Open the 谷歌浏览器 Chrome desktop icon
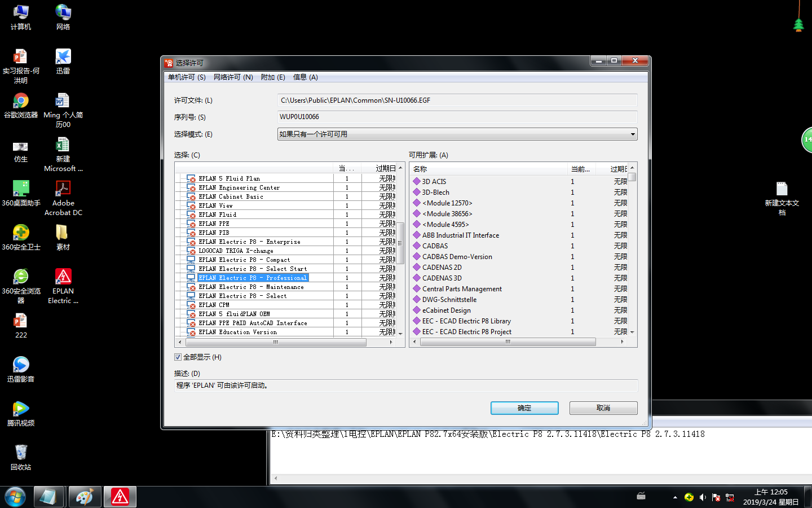The height and width of the screenshot is (508, 812). pos(21,101)
